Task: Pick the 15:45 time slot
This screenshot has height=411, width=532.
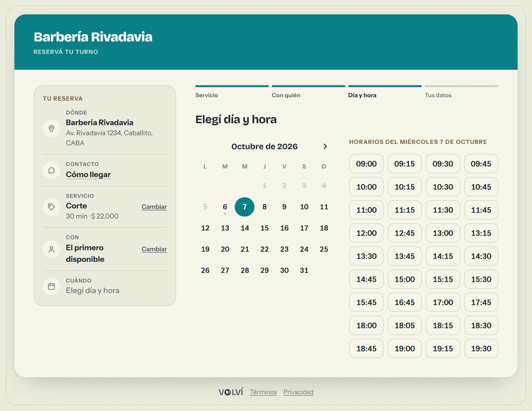Action: tap(366, 302)
